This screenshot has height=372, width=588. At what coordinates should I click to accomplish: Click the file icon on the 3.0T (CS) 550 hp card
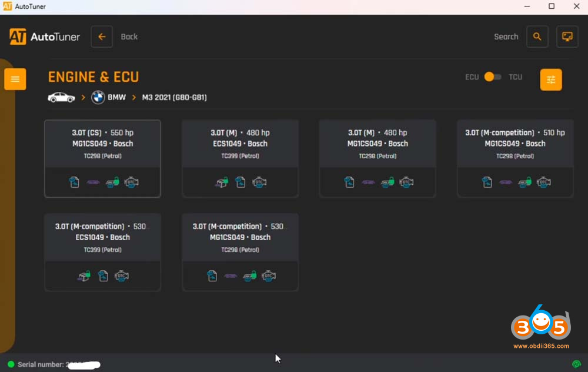click(74, 182)
